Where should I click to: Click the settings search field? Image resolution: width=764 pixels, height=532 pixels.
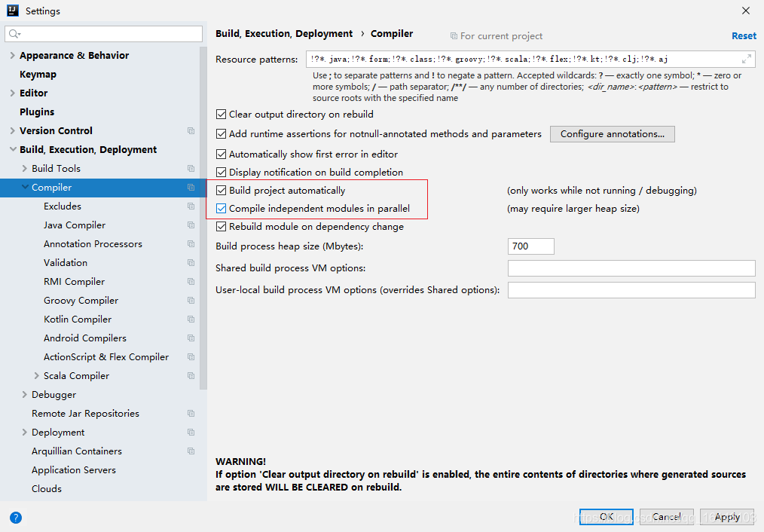pos(103,34)
